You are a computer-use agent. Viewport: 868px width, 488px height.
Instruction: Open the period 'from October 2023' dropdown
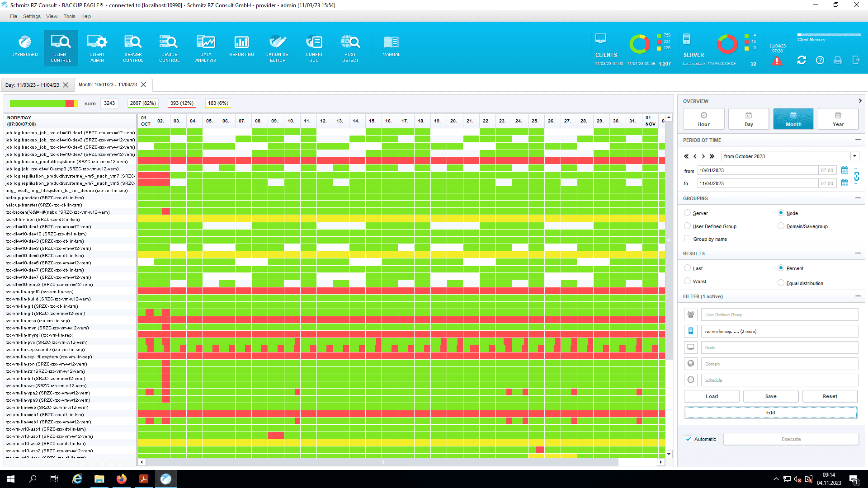click(x=854, y=156)
